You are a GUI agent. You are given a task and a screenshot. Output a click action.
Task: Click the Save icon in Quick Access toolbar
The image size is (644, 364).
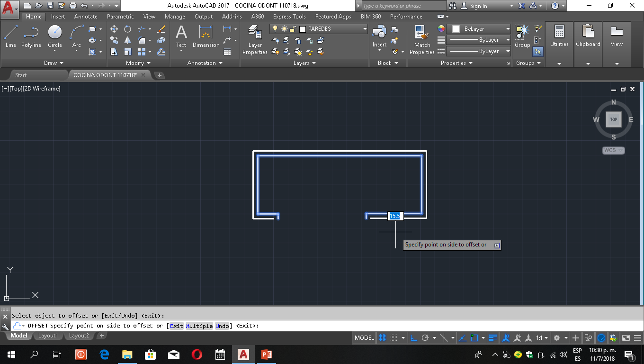coord(50,6)
